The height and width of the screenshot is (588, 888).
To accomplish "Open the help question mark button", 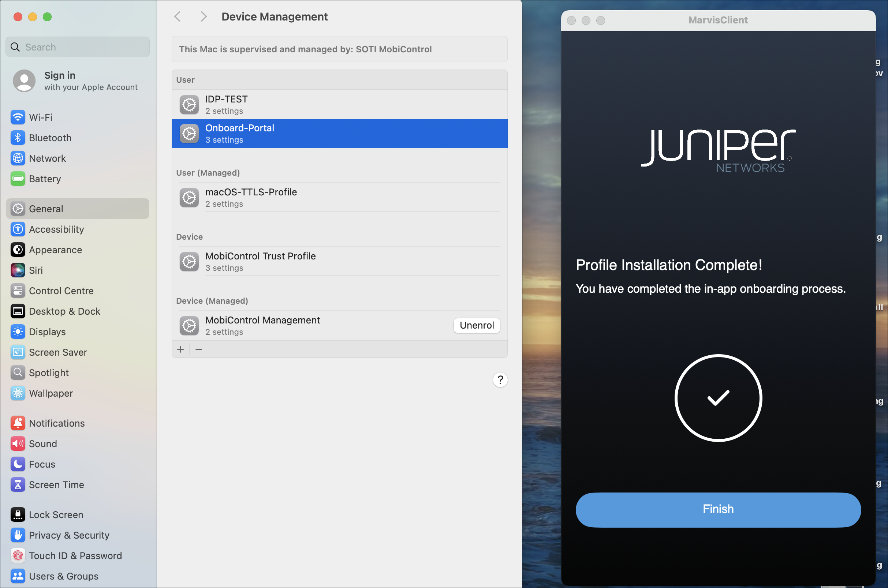I will click(x=500, y=380).
